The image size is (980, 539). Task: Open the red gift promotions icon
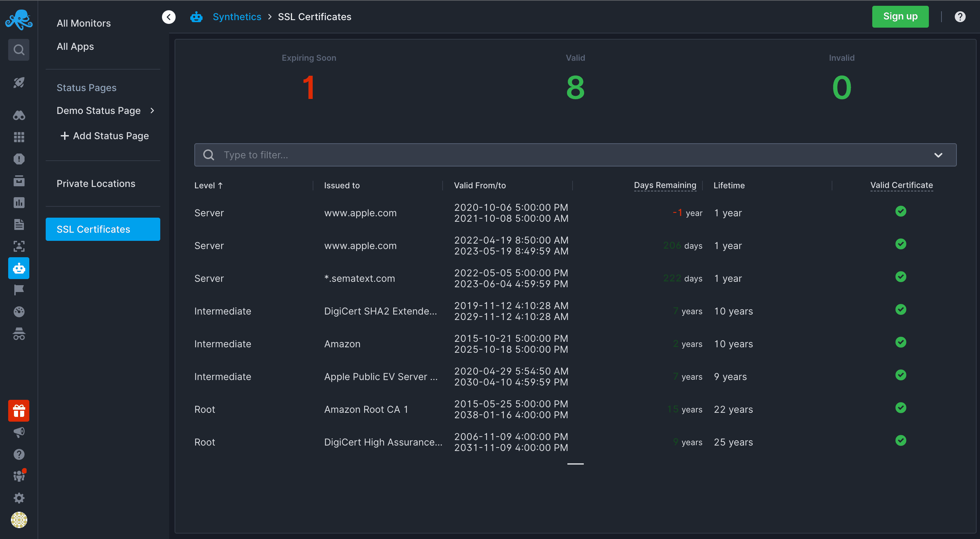pos(19,411)
